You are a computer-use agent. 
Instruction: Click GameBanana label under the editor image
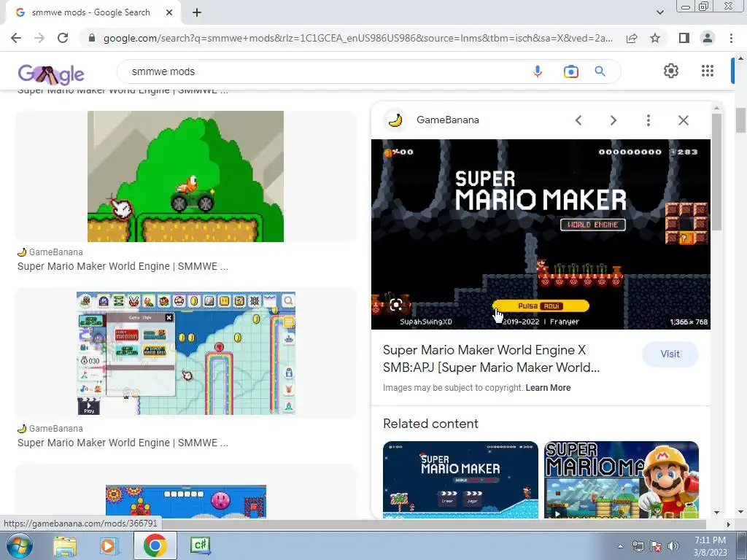click(55, 429)
